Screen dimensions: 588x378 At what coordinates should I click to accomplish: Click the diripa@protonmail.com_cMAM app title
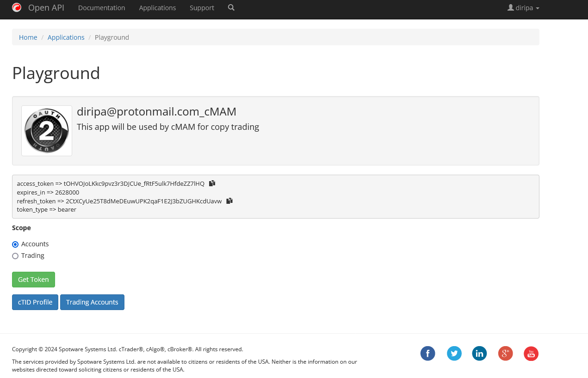(x=156, y=112)
